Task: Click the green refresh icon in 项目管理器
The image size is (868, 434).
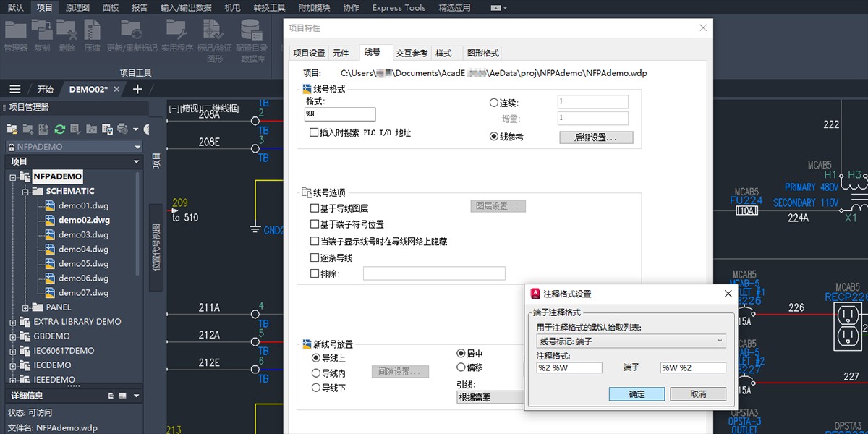Action: [60, 129]
